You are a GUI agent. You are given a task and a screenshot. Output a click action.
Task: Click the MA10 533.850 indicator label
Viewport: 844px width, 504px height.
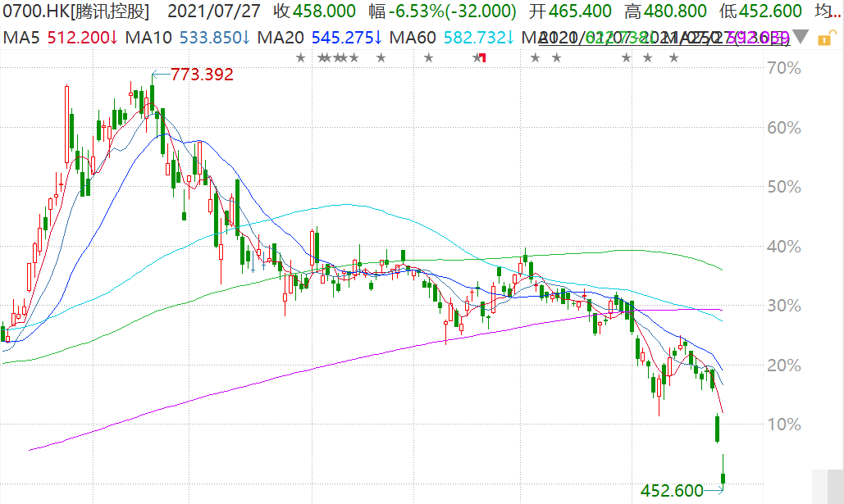tap(187, 38)
